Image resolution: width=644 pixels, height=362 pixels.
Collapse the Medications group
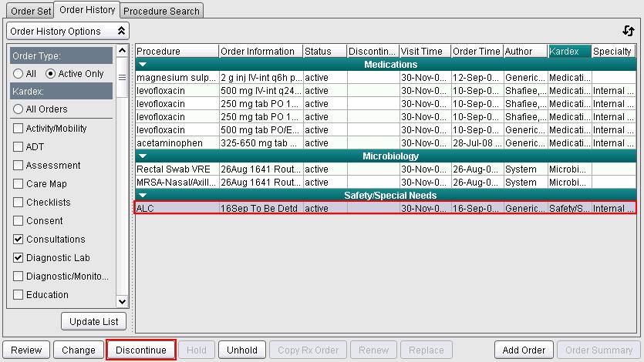[143, 65]
